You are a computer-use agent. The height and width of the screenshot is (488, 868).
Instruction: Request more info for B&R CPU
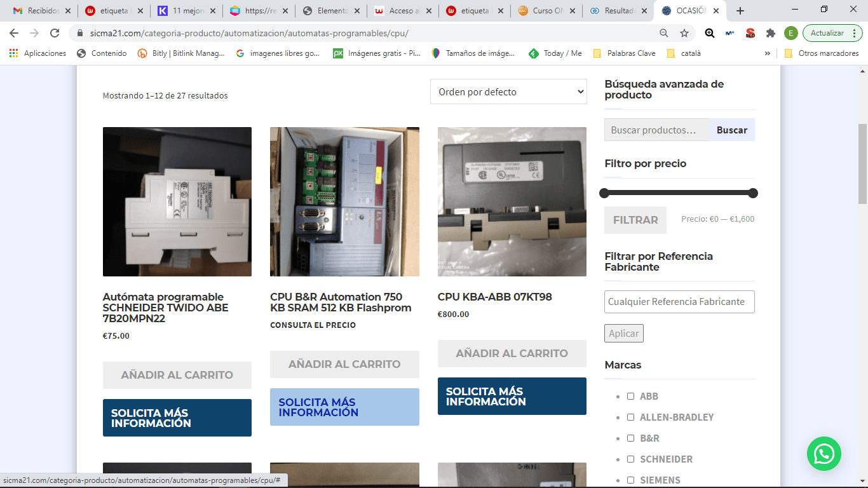(344, 407)
